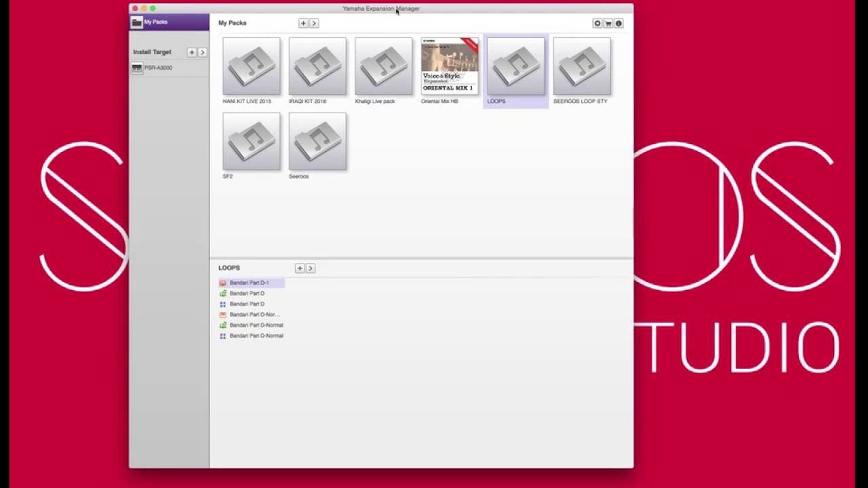Open the settings gear in the toolbar
Image resolution: width=868 pixels, height=488 pixels.
pos(597,23)
